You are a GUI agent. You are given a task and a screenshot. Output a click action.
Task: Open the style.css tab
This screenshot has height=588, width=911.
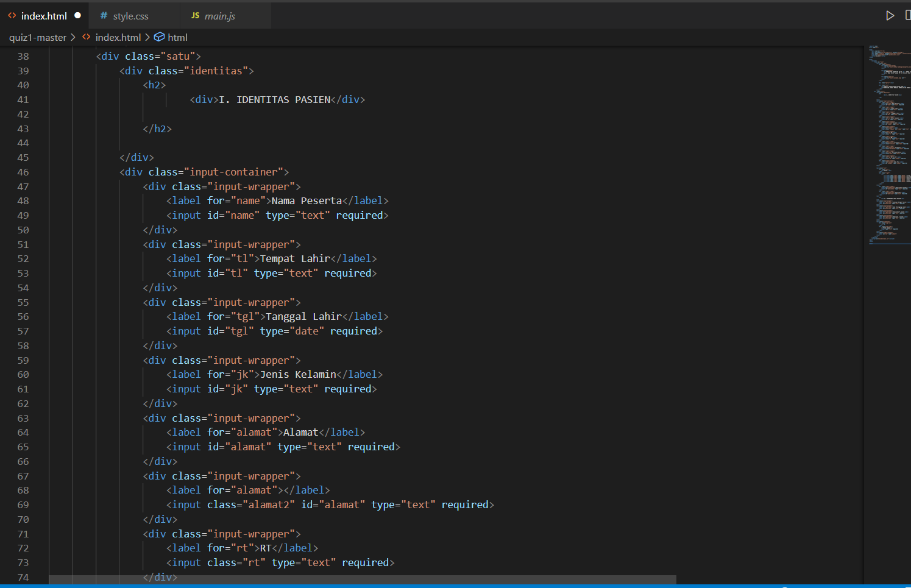pyautogui.click(x=135, y=16)
